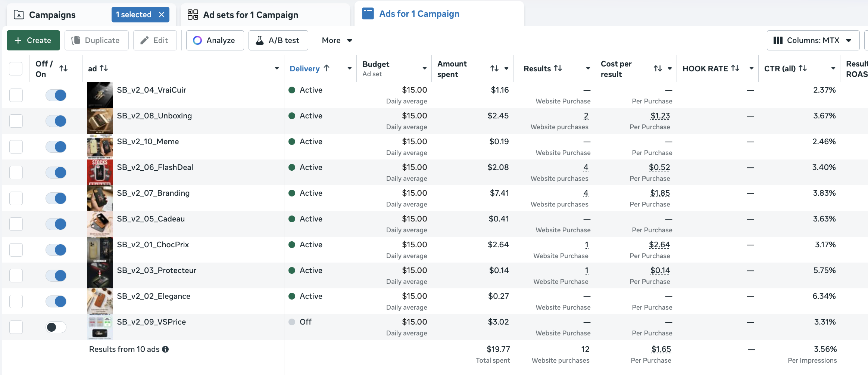Viewport: 868px width, 375px height.
Task: Open the SB_v2_02_Elegance ad thumbnail
Action: click(x=100, y=301)
